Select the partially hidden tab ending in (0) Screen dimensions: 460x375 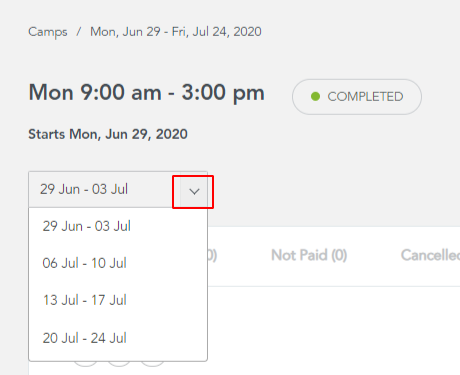(212, 255)
